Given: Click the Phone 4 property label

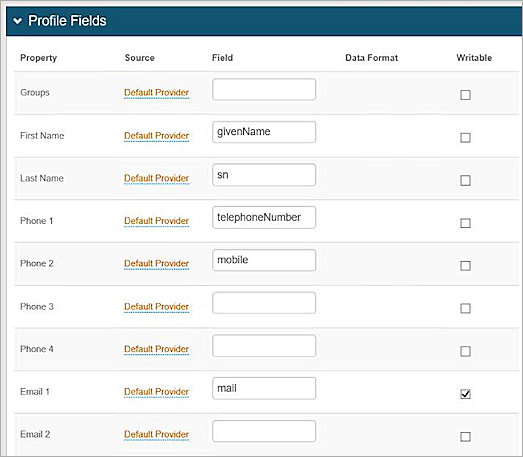Looking at the screenshot, I should [x=37, y=349].
